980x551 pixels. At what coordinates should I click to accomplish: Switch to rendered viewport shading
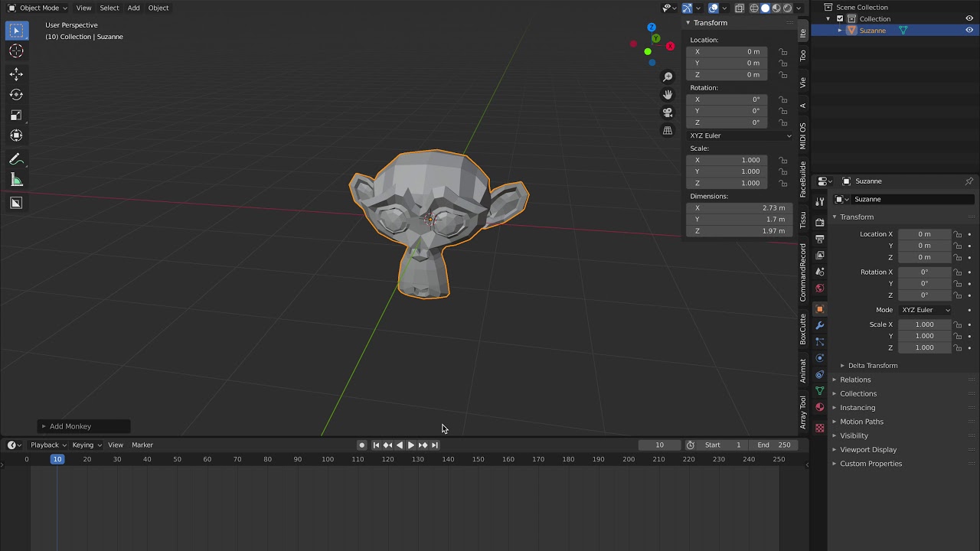tap(787, 8)
